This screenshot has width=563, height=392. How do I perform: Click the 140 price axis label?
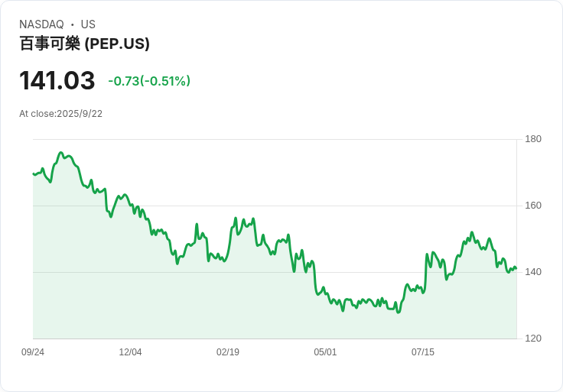533,272
